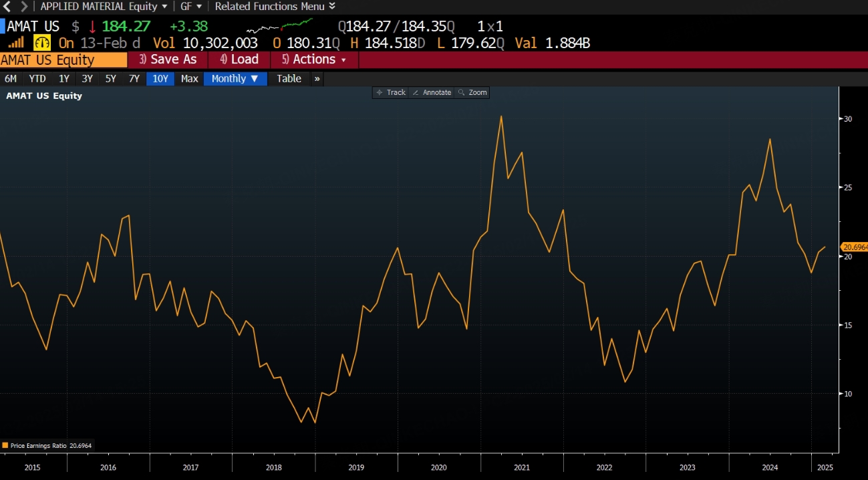Expand the GF function dropdown

(x=191, y=7)
